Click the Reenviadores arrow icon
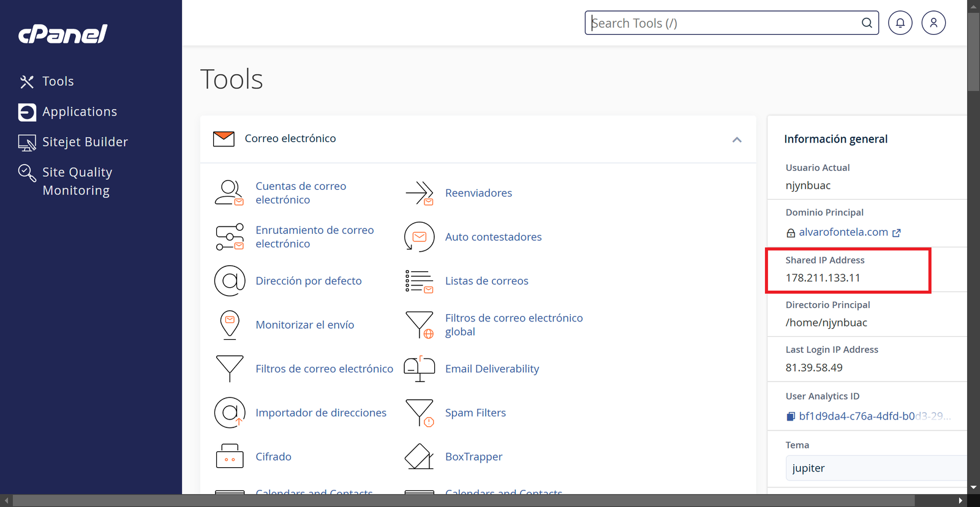The image size is (980, 507). [x=420, y=193]
